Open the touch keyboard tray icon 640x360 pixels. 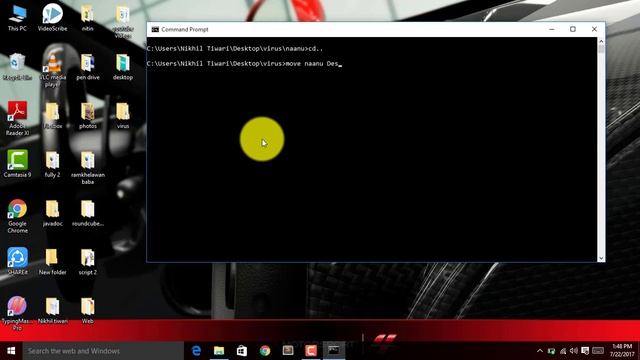coord(598,351)
